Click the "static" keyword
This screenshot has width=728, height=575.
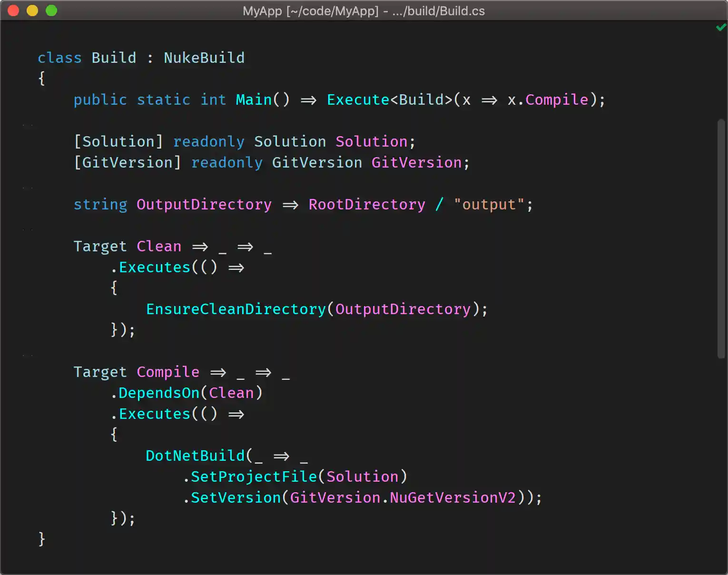pos(164,100)
